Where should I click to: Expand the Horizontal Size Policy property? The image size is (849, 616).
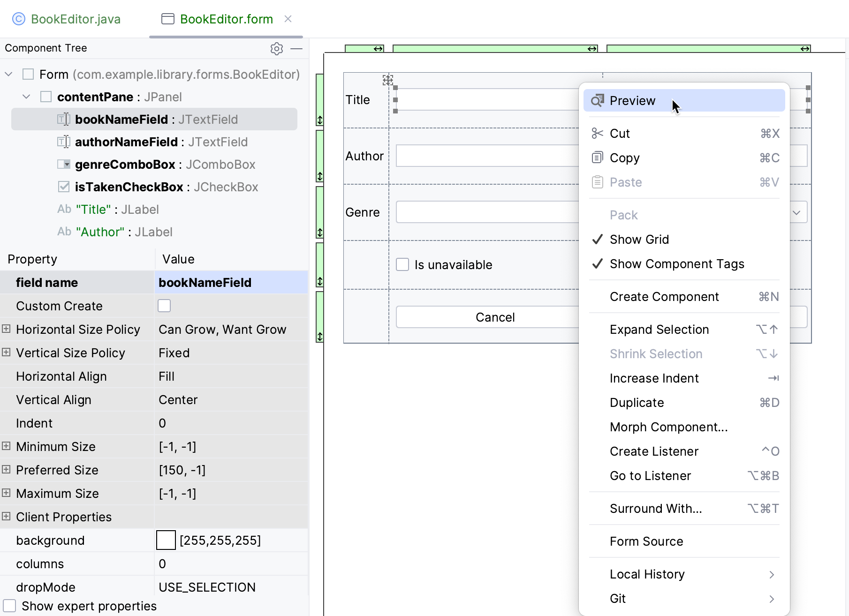tap(6, 329)
